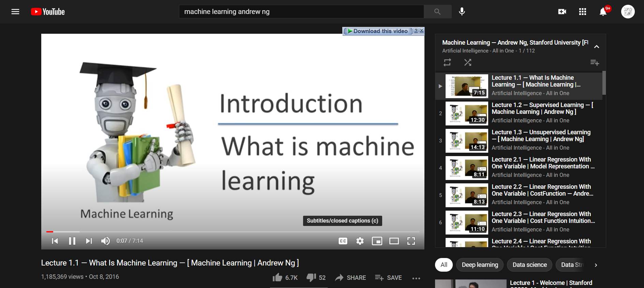Click the 14:13 lecture thumbnail
644x288 pixels.
pyautogui.click(x=467, y=141)
